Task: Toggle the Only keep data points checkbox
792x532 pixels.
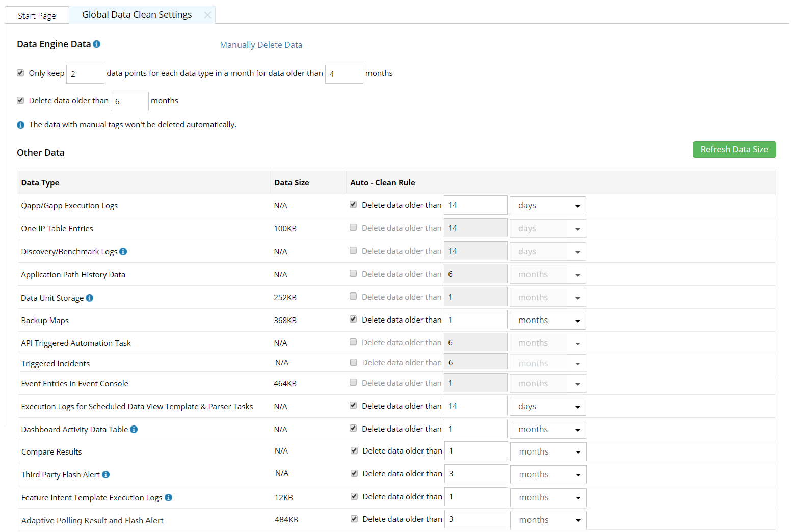Action: pos(20,72)
